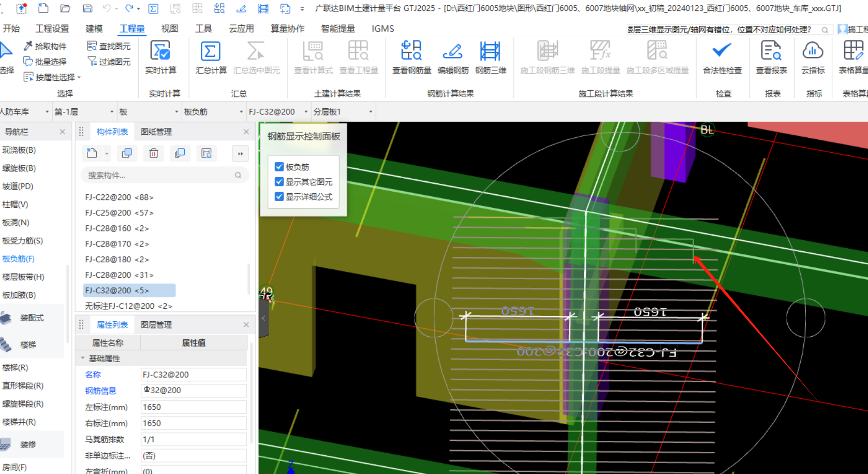868x474 pixels.
Task: Toggle 显示详细公式 checkbox
Action: pos(279,197)
